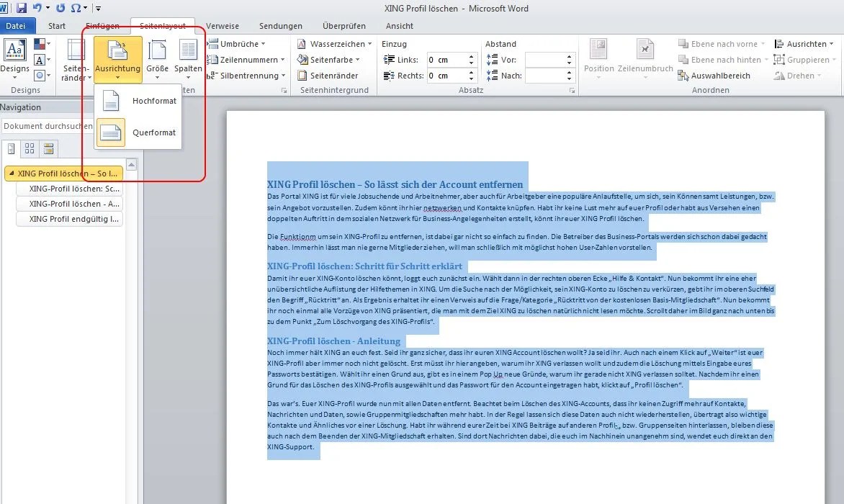
Task: Click the Ausrichtung orientation button
Action: 118,60
